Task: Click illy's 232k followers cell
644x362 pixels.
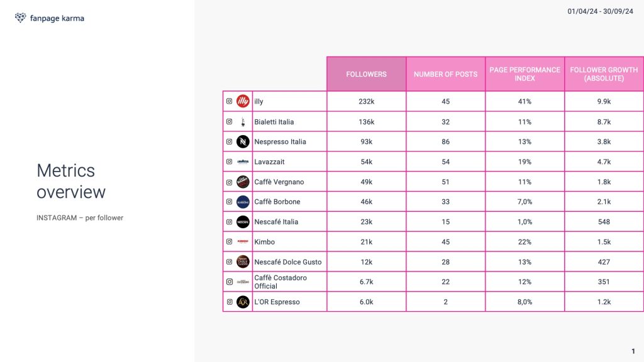Action: [367, 101]
